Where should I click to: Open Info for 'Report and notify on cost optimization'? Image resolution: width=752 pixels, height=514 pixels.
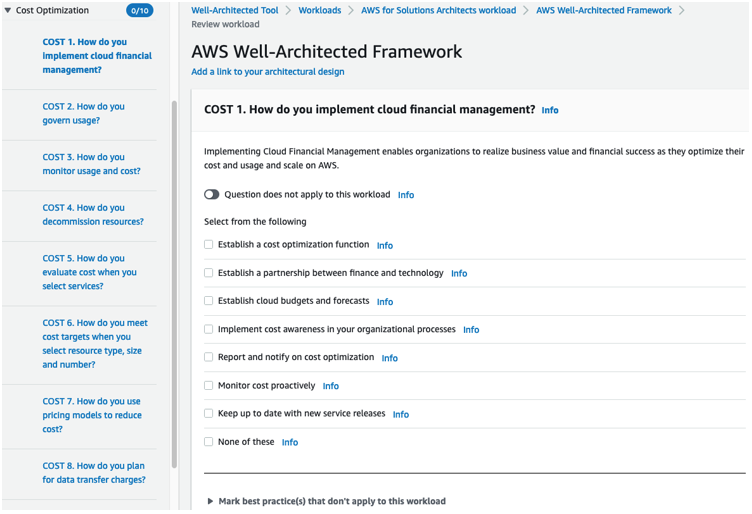[x=389, y=358]
